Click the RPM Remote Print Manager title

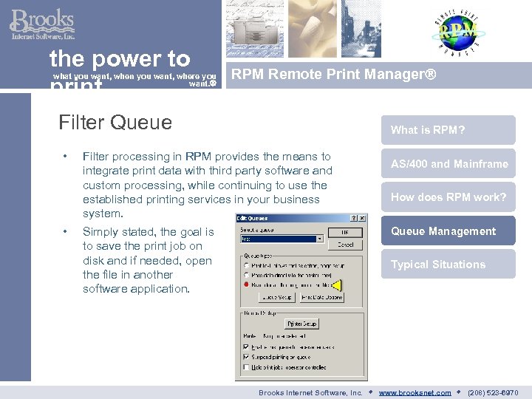coord(333,74)
